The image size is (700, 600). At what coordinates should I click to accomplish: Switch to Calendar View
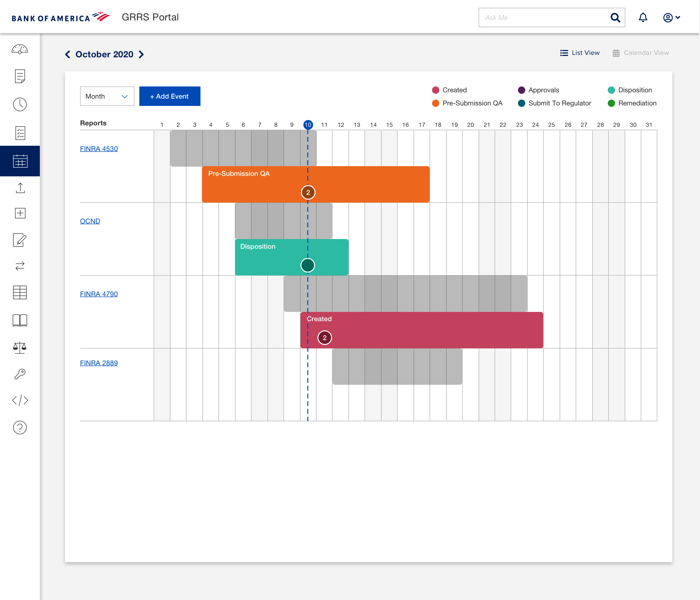tap(641, 53)
